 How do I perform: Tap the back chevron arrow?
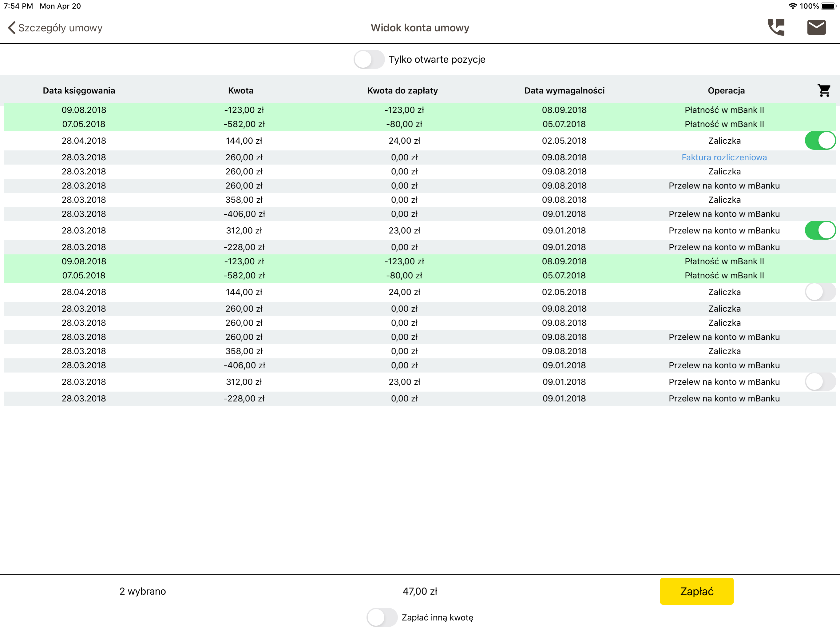[x=12, y=28]
